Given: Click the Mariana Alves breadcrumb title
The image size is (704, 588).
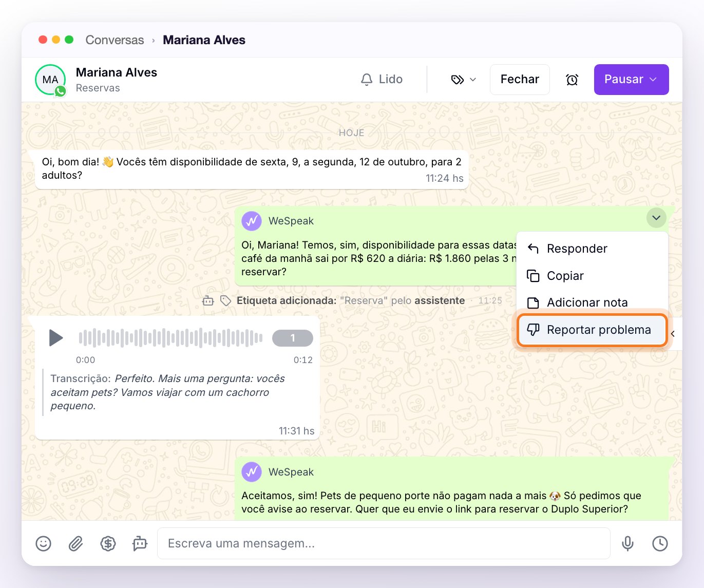Looking at the screenshot, I should point(204,40).
